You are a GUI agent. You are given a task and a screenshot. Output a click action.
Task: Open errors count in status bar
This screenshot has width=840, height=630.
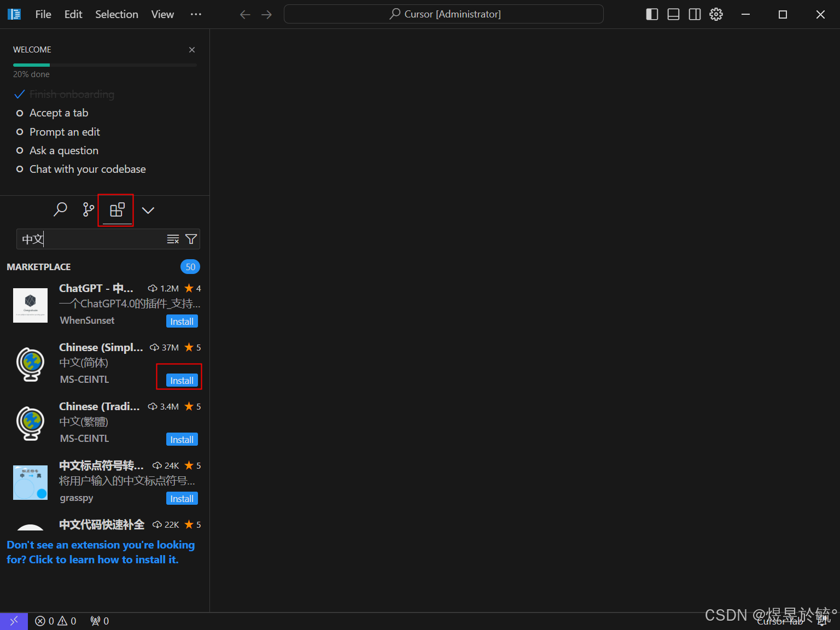45,621
